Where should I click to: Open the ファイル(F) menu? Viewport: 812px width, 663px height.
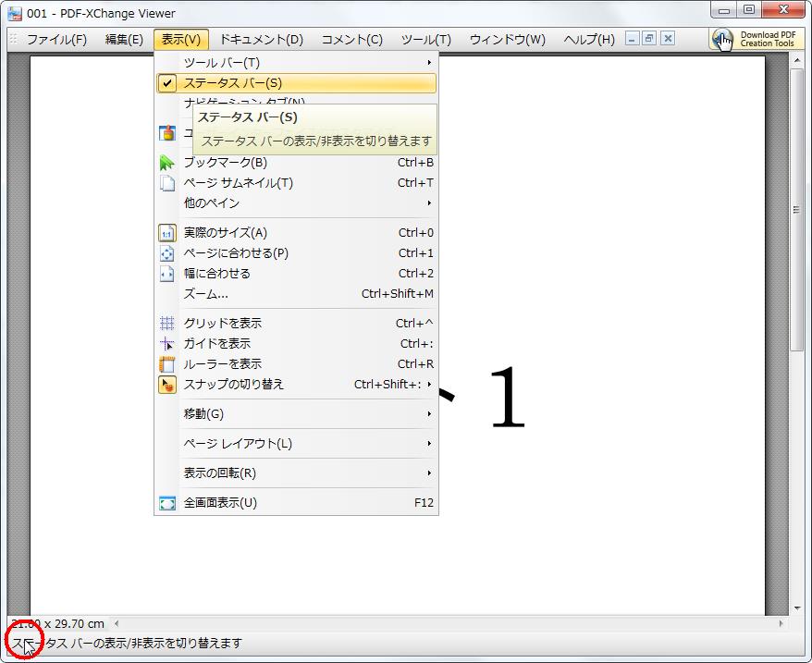(x=56, y=40)
